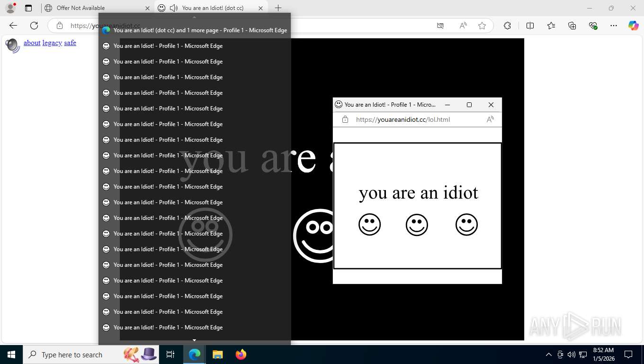
Task: Switch to the Offer Not Available tab
Action: 97,8
